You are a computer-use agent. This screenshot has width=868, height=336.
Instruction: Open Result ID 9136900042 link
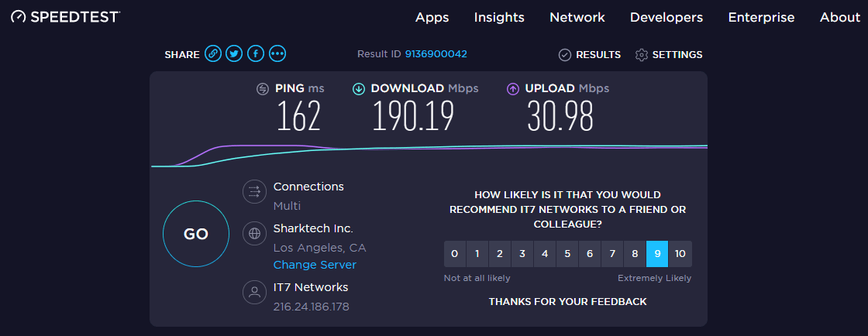click(x=436, y=54)
